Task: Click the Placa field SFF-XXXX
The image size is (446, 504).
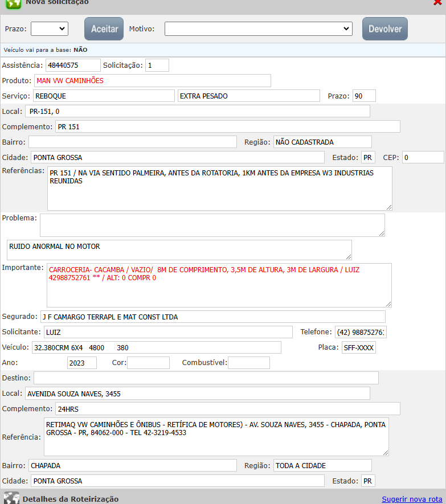Action: pos(358,347)
